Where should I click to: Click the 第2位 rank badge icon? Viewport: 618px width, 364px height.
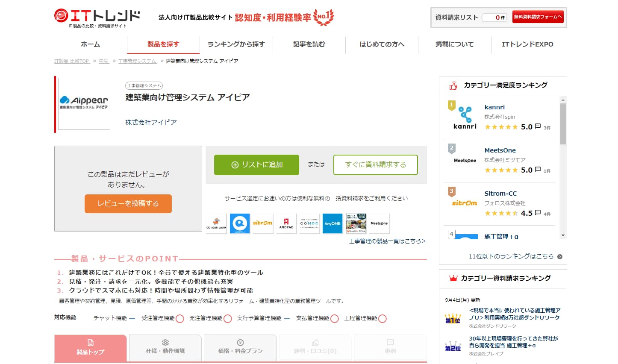point(453,346)
